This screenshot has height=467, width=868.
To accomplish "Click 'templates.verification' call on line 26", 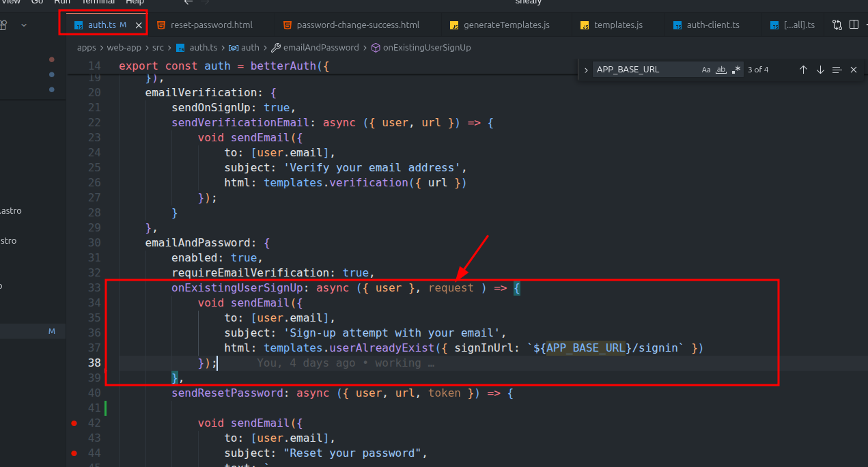I will click(335, 183).
